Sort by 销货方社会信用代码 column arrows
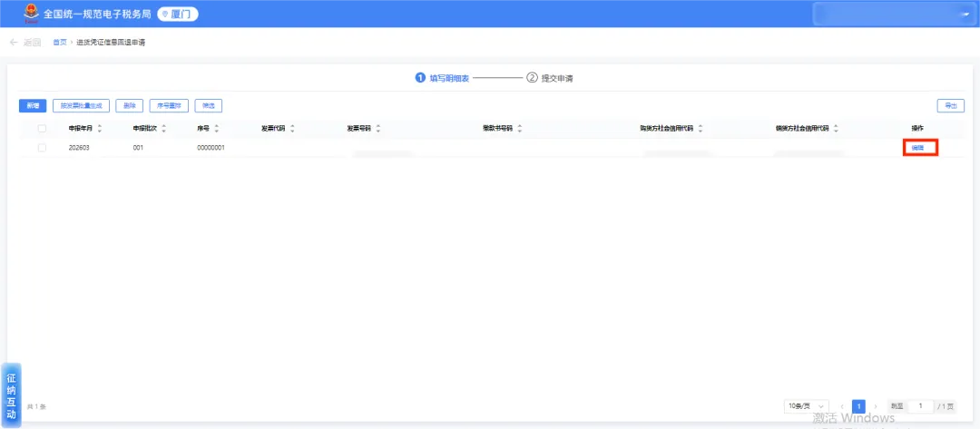Screen dimensions: 980x429 click(x=836, y=129)
